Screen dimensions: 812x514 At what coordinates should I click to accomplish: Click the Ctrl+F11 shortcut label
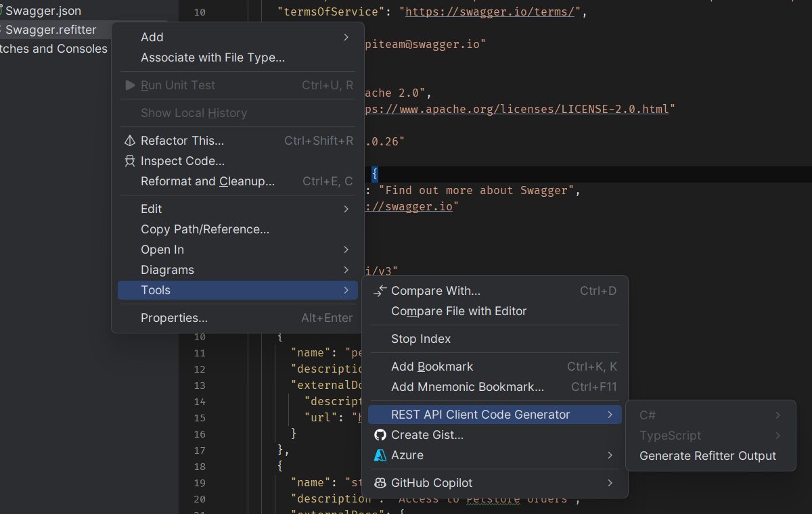pos(594,387)
